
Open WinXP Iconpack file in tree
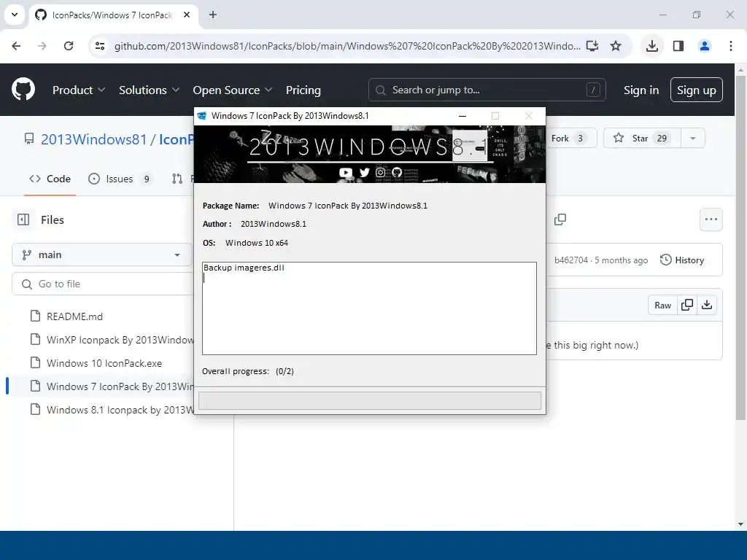(120, 340)
